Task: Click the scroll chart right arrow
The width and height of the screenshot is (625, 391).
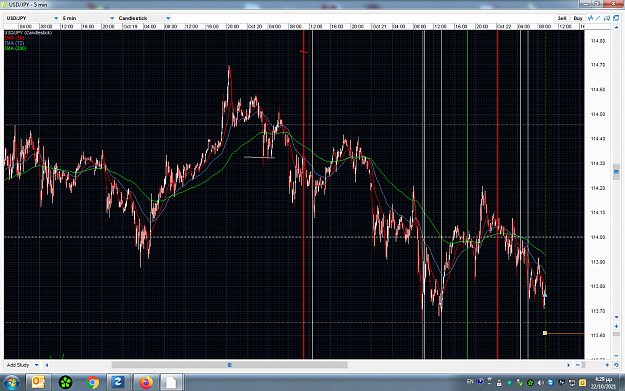Action: click(568, 365)
